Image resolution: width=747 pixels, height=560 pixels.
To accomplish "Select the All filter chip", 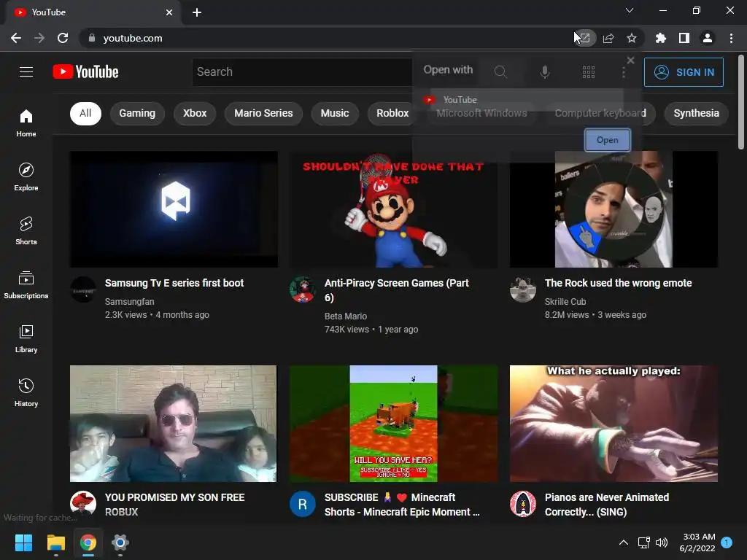I will click(x=86, y=113).
